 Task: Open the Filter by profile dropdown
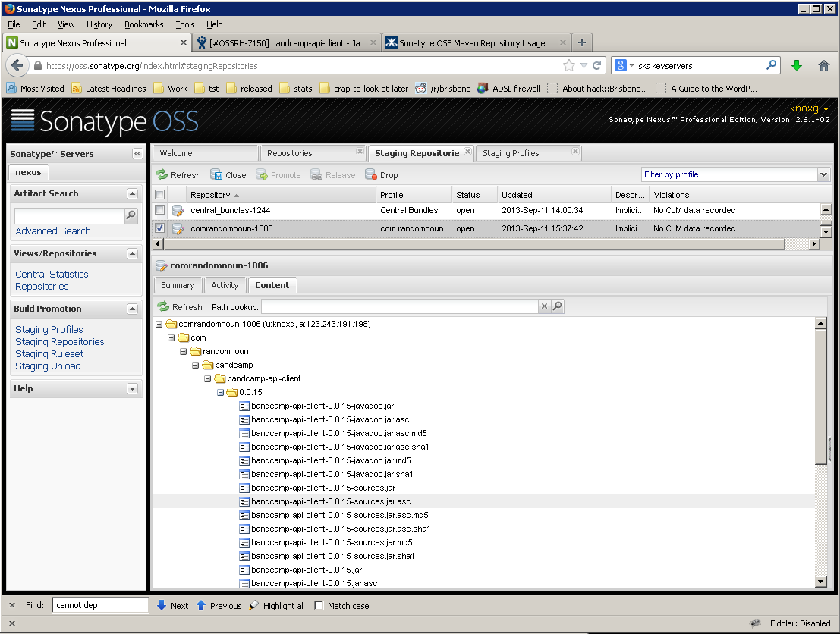[x=824, y=174]
